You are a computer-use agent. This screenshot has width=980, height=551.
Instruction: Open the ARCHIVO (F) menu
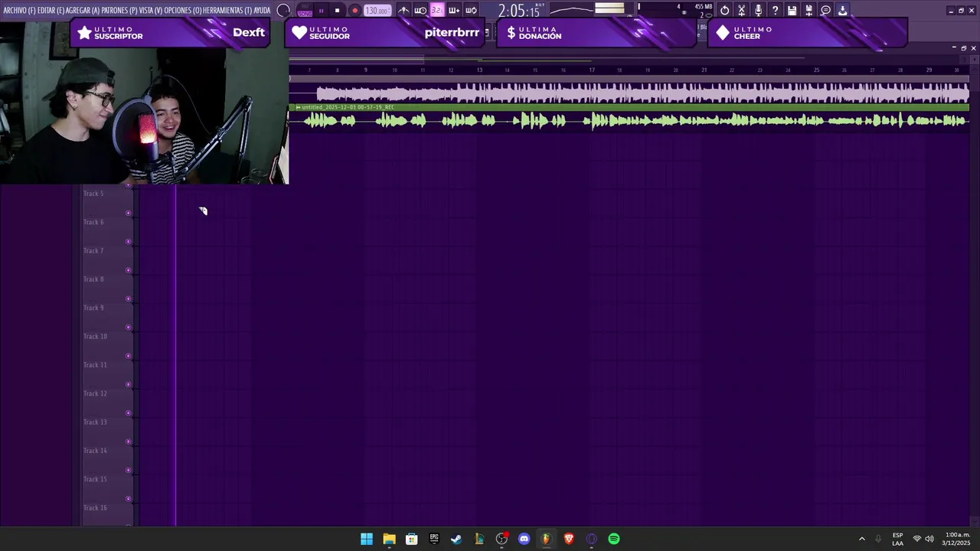click(x=19, y=11)
